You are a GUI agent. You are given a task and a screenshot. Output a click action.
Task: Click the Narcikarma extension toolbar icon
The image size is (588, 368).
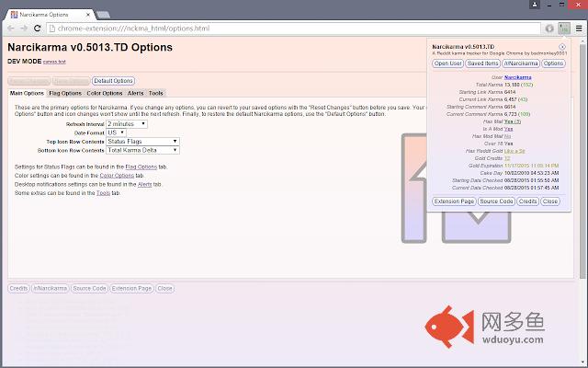(564, 29)
